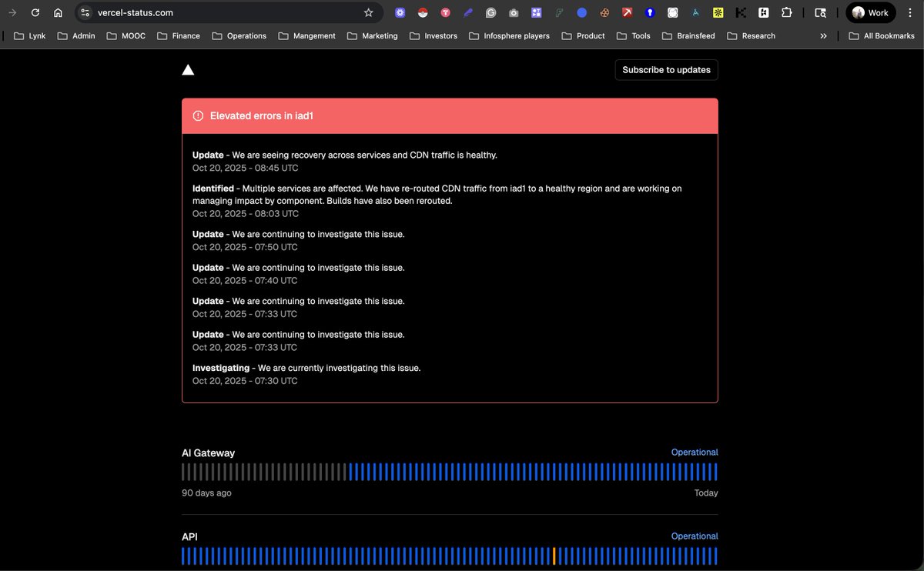Click the Oct 20, 2025 - 07:50 UTC timestamp
The image size is (924, 571).
pyautogui.click(x=246, y=247)
